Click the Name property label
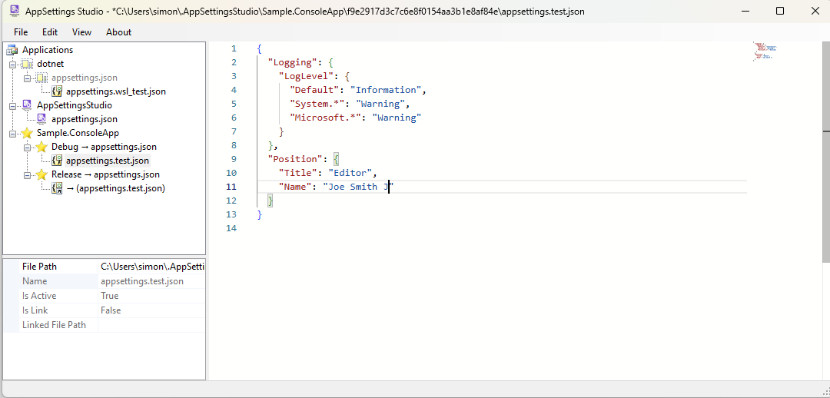830x398 pixels. click(x=34, y=281)
